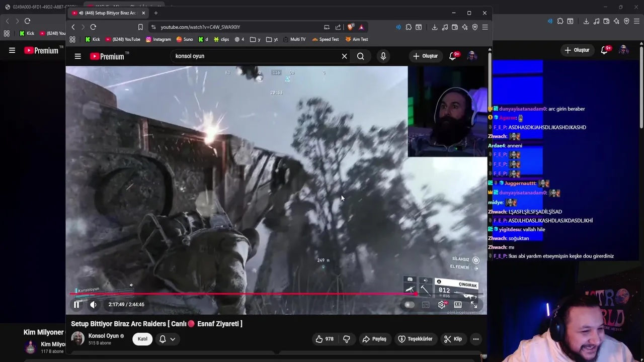This screenshot has width=644, height=362.
Task: Open the Instagram bookmark
Action: point(158,39)
